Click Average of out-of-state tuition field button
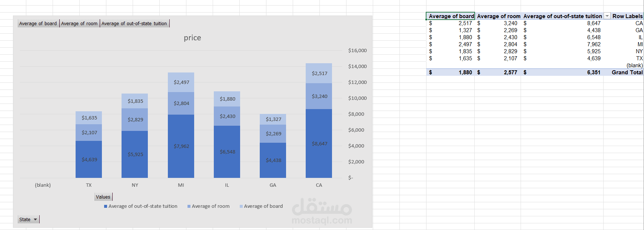The width and height of the screenshot is (644, 230). (135, 23)
